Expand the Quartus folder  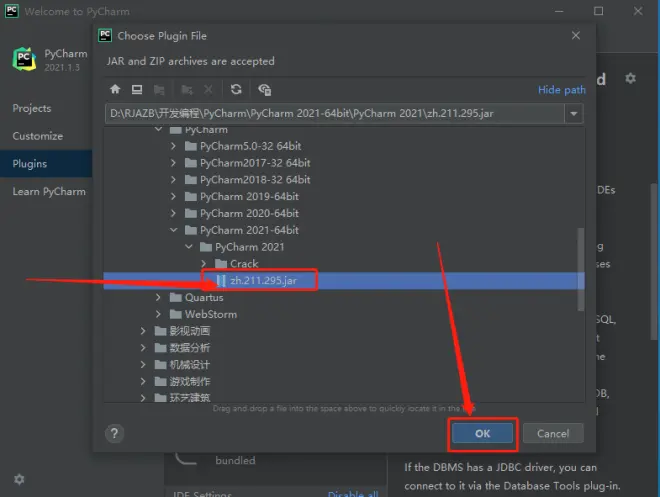[x=158, y=298]
